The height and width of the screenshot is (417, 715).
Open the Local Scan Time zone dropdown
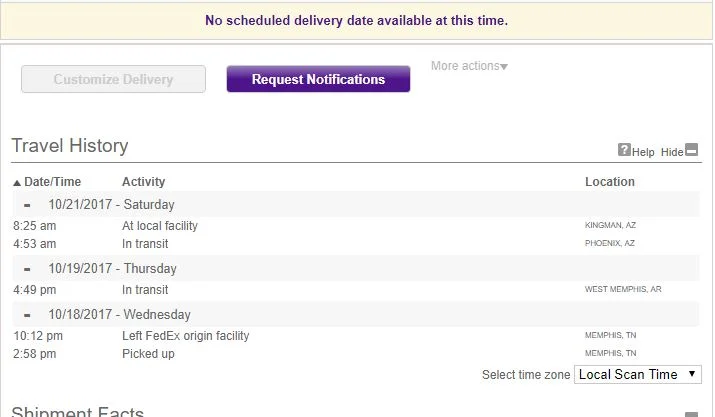tap(638, 375)
